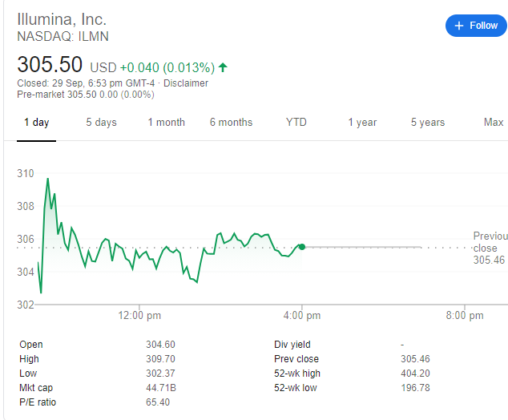Click the 12:00 pm axis label
This screenshot has height=420, width=508.
tap(139, 315)
